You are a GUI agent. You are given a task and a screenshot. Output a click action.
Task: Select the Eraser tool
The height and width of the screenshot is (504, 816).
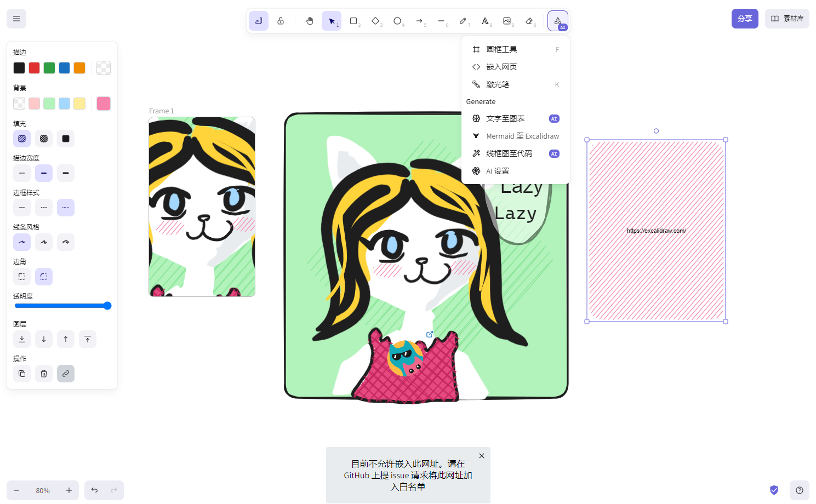click(529, 21)
